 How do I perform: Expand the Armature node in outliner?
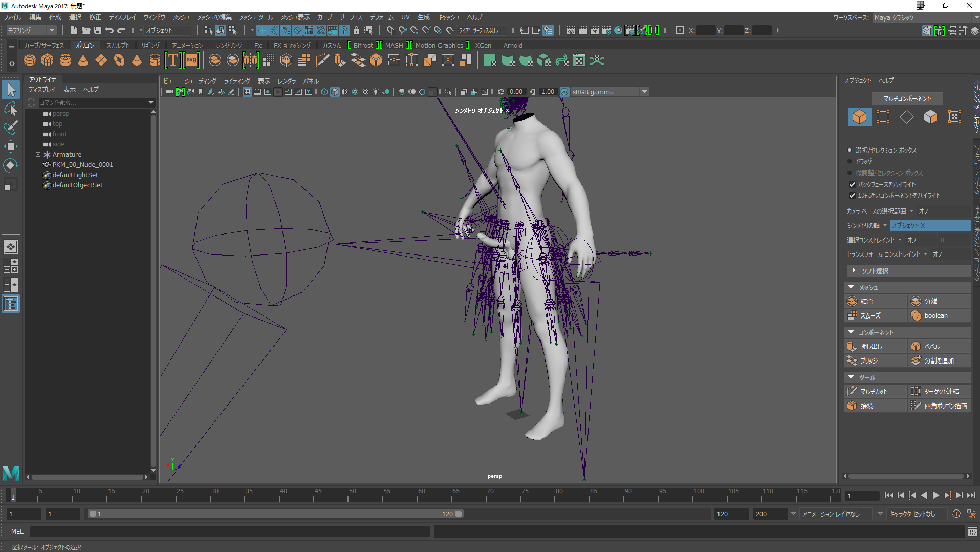[x=38, y=154]
